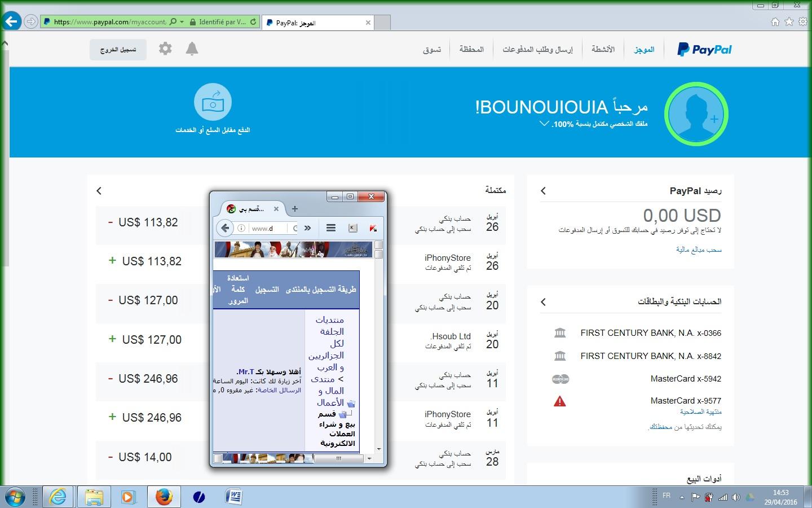This screenshot has width=812, height=508.
Task: Open the Activity (الأنشطة) nav tab
Action: pos(603,49)
